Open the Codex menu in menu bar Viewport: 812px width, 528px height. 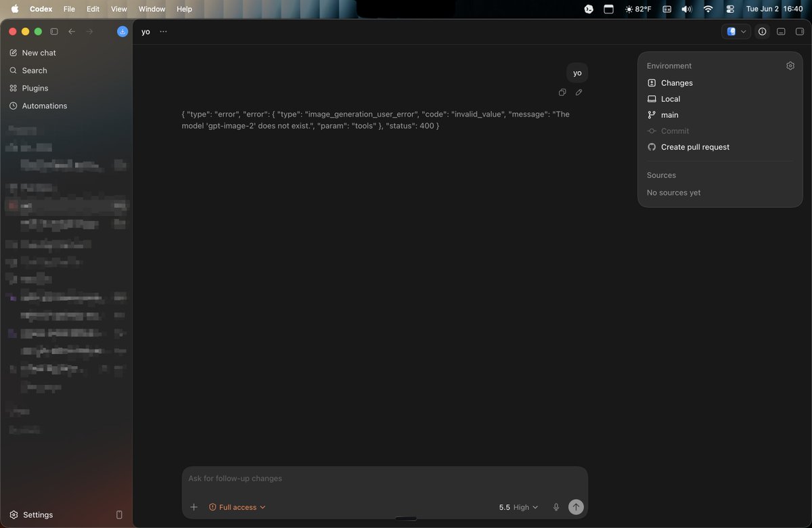[41, 9]
